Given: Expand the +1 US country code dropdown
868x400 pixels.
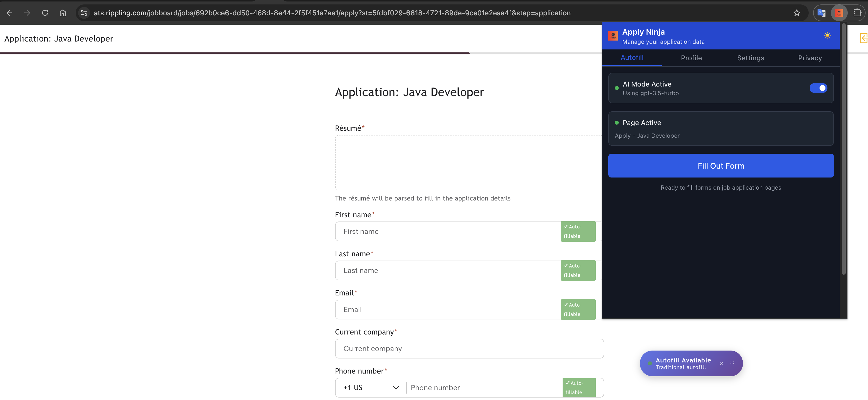Looking at the screenshot, I should point(371,388).
